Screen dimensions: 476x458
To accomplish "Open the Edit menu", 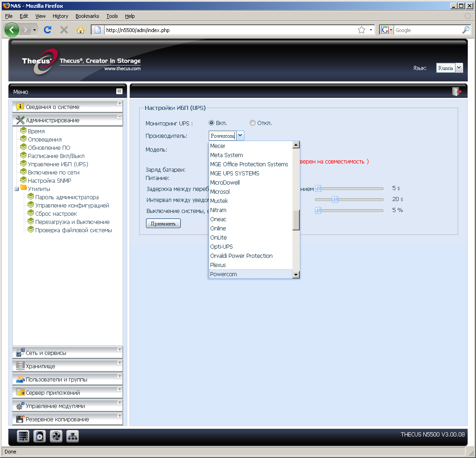I will point(24,16).
